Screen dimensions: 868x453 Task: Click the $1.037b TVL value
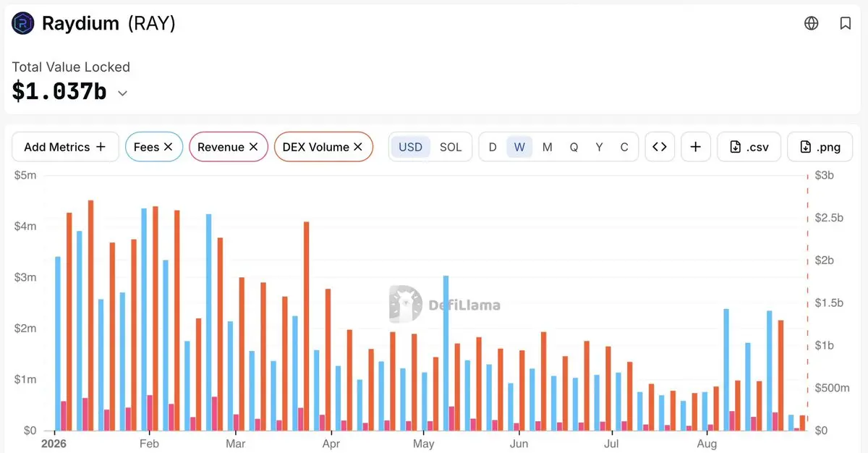(x=59, y=92)
